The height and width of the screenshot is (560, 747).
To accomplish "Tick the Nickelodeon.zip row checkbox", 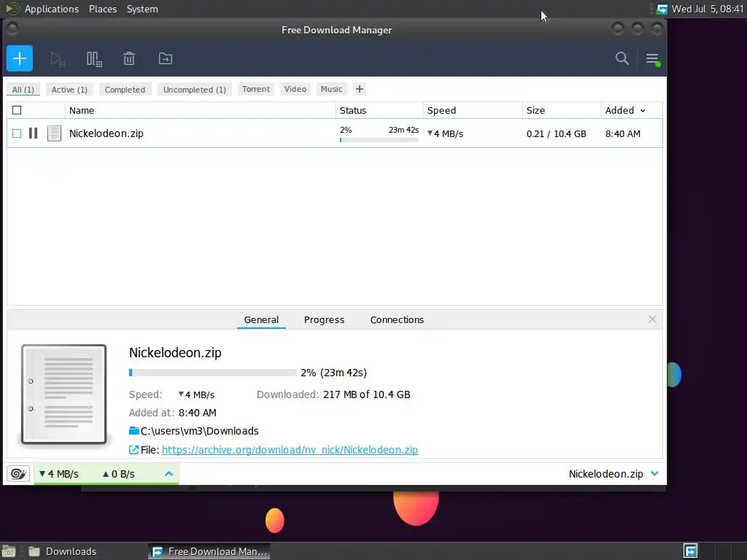I will 17,133.
